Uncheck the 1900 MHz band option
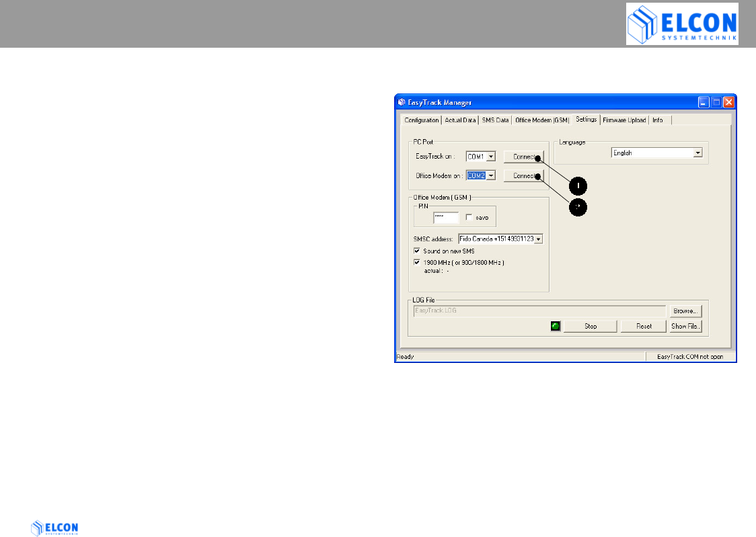 [417, 263]
